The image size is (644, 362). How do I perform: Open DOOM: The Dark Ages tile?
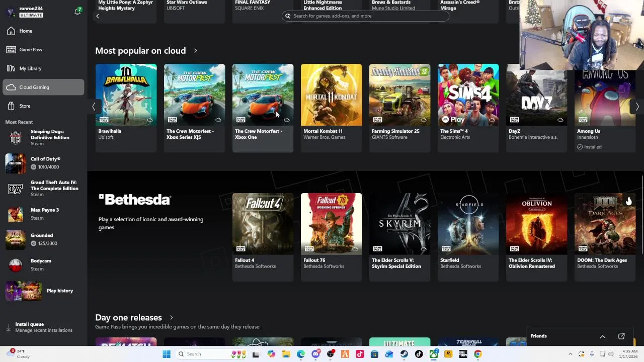tap(605, 237)
